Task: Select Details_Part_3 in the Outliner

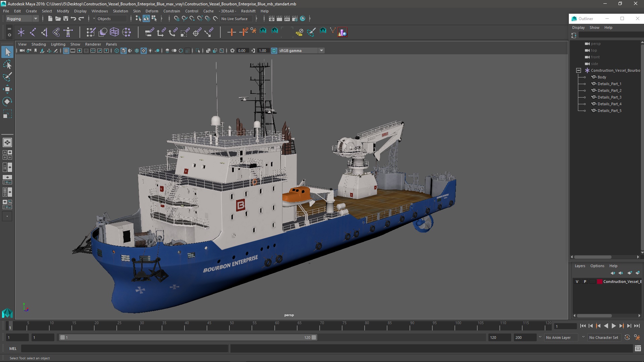Action: click(x=609, y=97)
